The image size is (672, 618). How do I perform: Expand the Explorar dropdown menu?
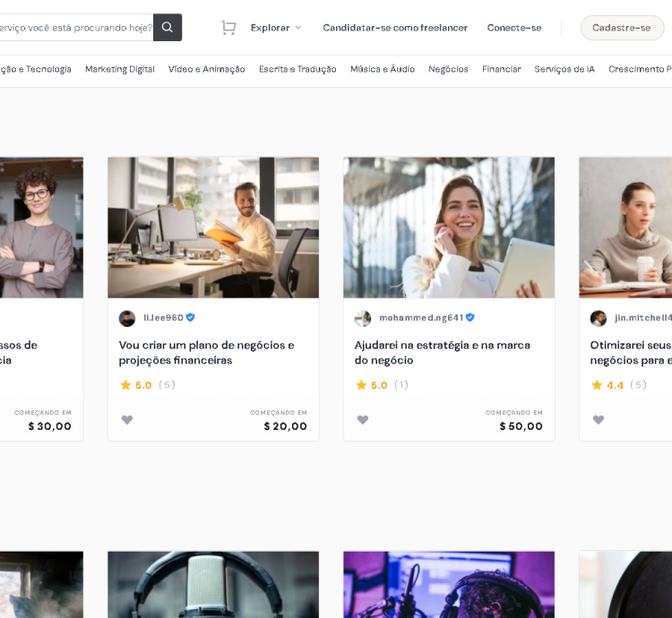tap(276, 28)
